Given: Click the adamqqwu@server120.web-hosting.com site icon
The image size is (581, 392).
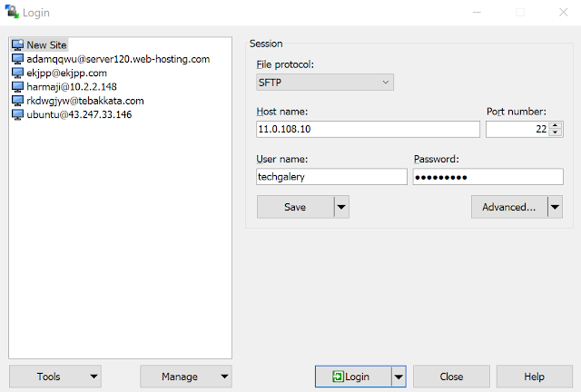Looking at the screenshot, I should pos(17,59).
